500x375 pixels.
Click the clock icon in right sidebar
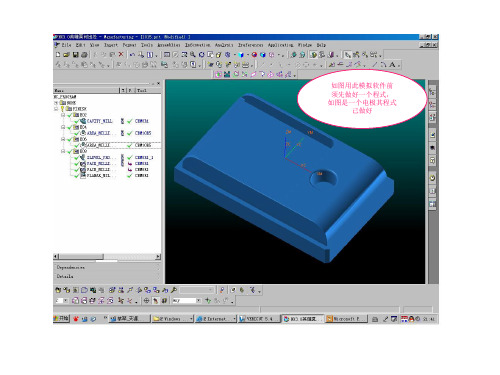(432, 178)
